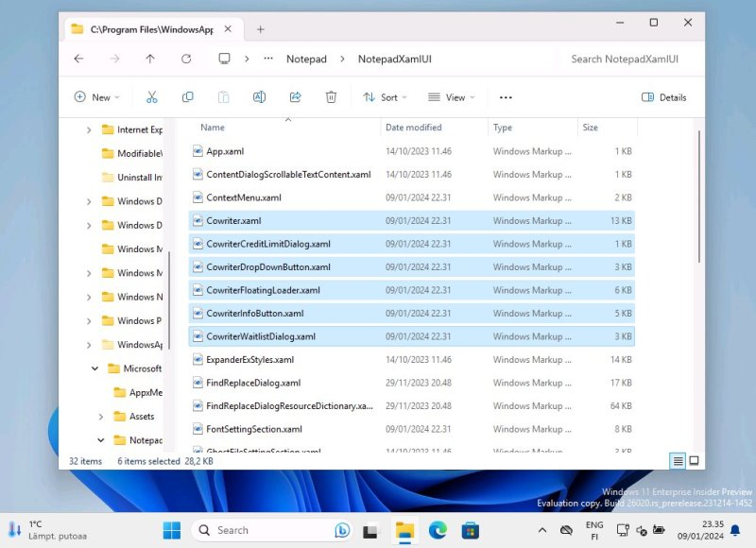
Task: Refresh the current folder view
Action: click(x=186, y=59)
